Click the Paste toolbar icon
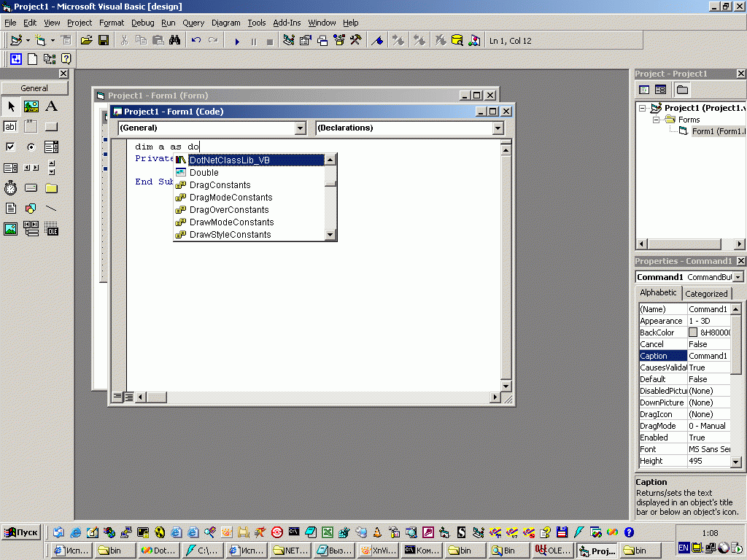 pyautogui.click(x=158, y=41)
